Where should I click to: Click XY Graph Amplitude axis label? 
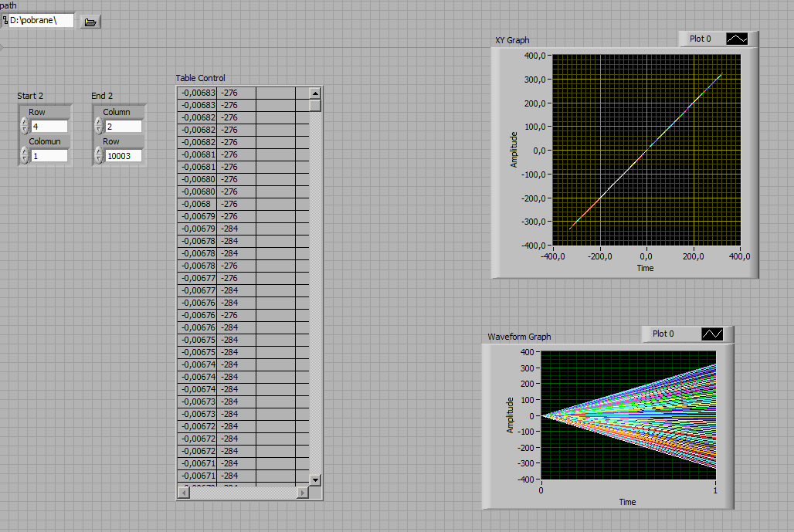(514, 150)
